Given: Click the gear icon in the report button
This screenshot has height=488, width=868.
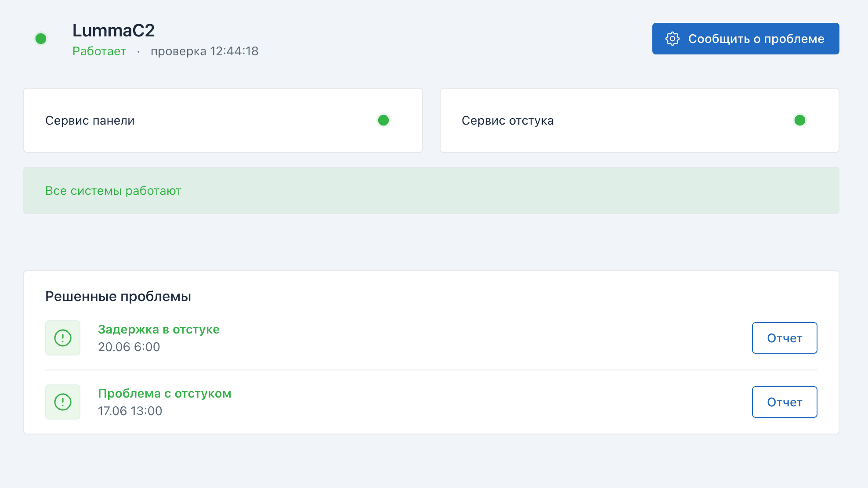Looking at the screenshot, I should [672, 39].
